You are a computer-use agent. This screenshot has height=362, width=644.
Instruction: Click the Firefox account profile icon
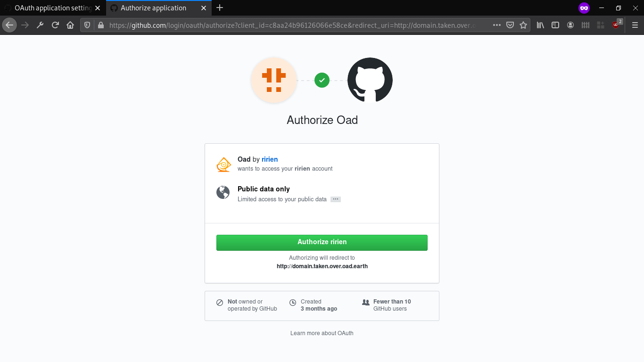coord(570,25)
